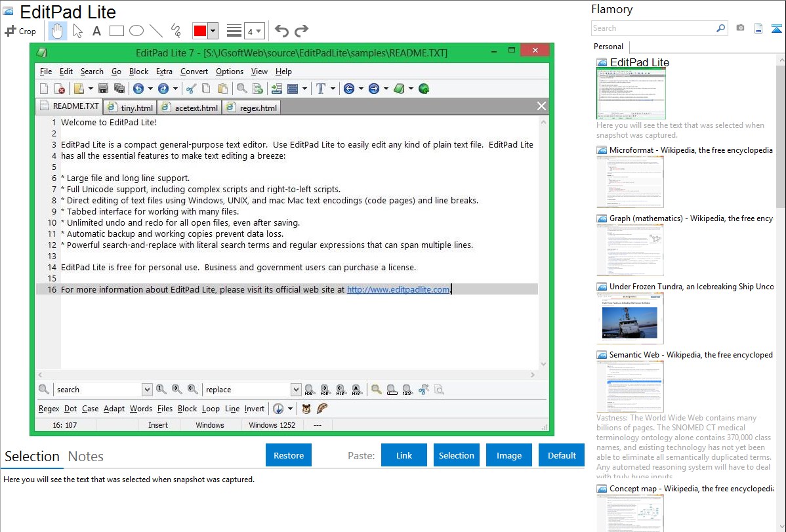Toggle the Files search option

click(165, 409)
